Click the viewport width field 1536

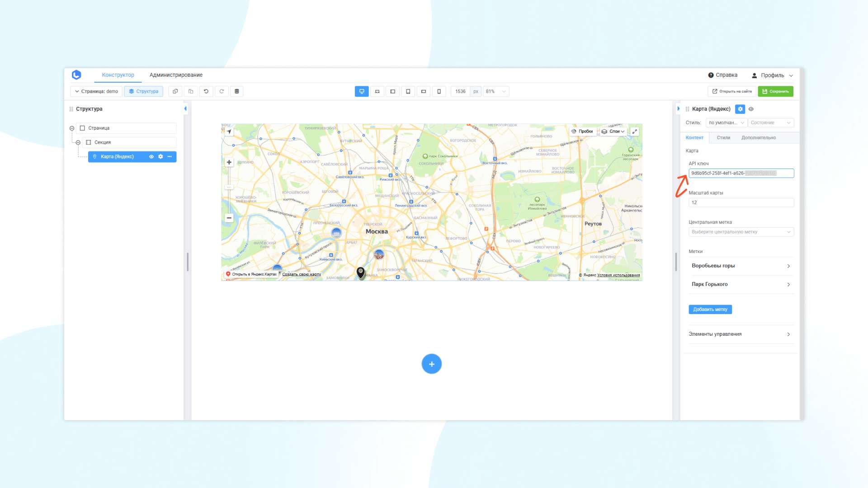coord(460,91)
